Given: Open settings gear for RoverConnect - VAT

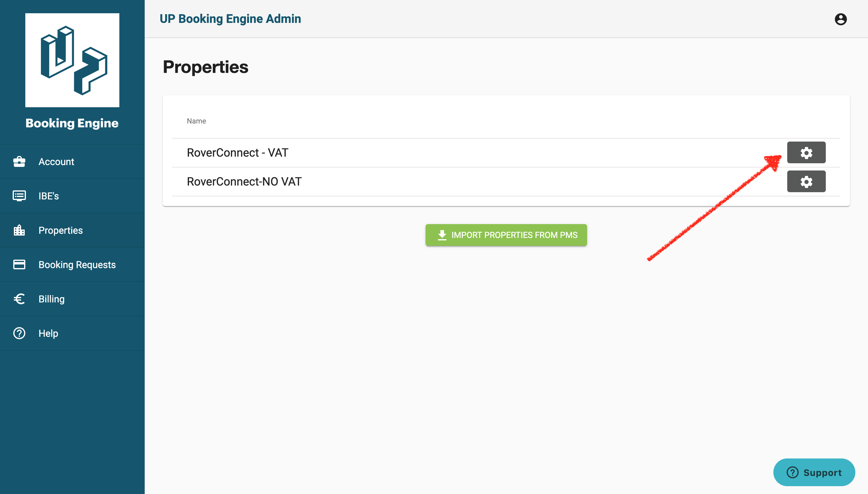Looking at the screenshot, I should [806, 153].
